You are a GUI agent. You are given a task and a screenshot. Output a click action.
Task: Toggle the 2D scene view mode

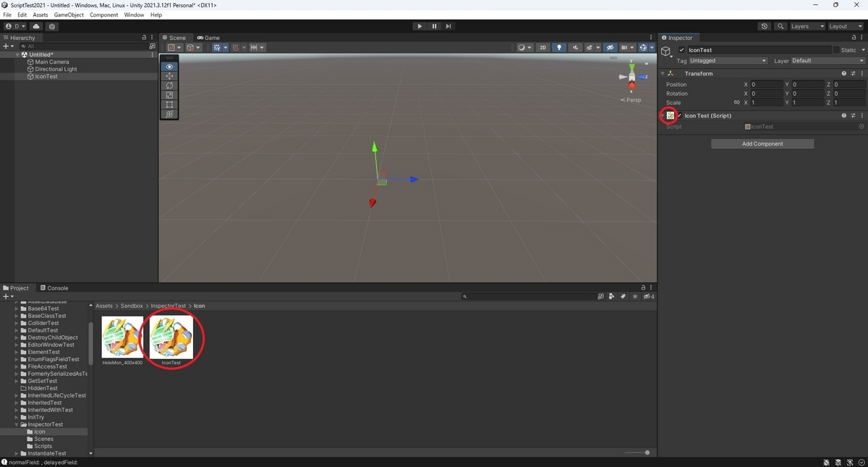542,48
